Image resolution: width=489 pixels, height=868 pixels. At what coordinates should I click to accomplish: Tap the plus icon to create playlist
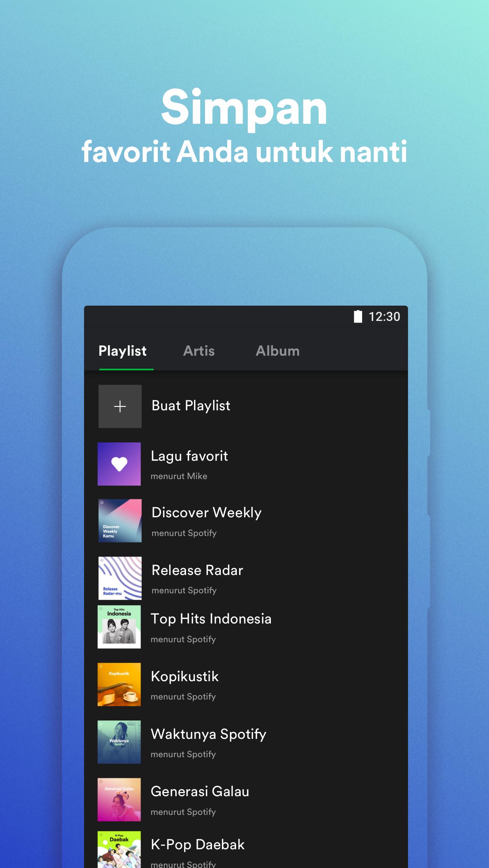point(120,406)
